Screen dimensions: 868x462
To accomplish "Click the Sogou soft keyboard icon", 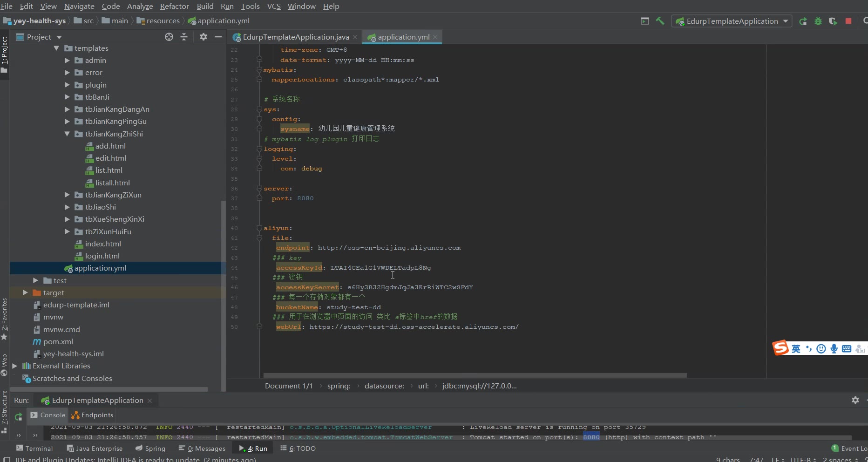I will point(847,349).
